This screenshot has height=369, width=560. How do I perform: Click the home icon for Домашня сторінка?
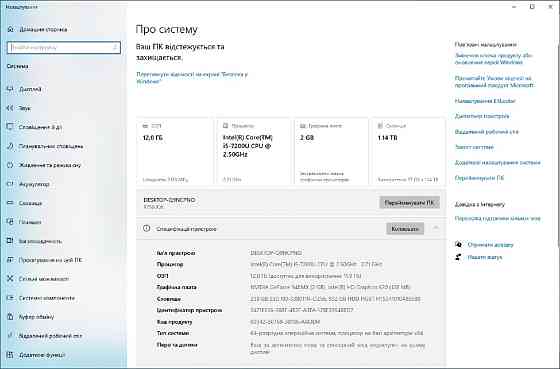coord(10,29)
